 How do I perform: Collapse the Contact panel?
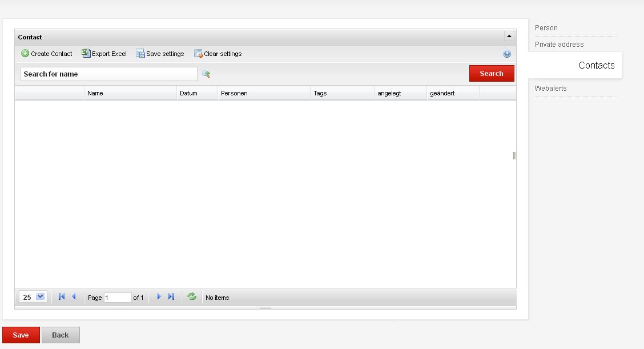pos(509,36)
